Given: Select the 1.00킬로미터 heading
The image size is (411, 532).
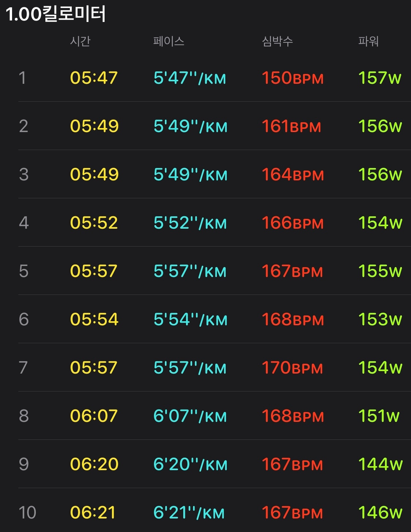Looking at the screenshot, I should coord(56,14).
